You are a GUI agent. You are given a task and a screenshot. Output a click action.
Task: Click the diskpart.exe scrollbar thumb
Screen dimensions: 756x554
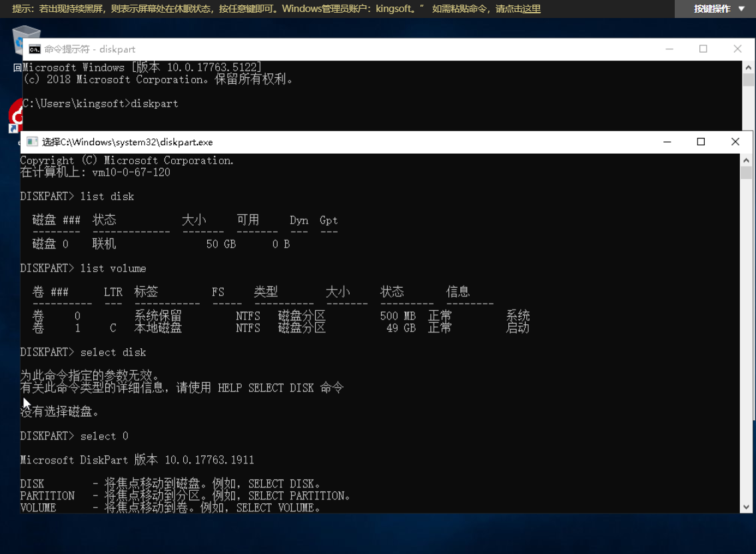pyautogui.click(x=747, y=172)
